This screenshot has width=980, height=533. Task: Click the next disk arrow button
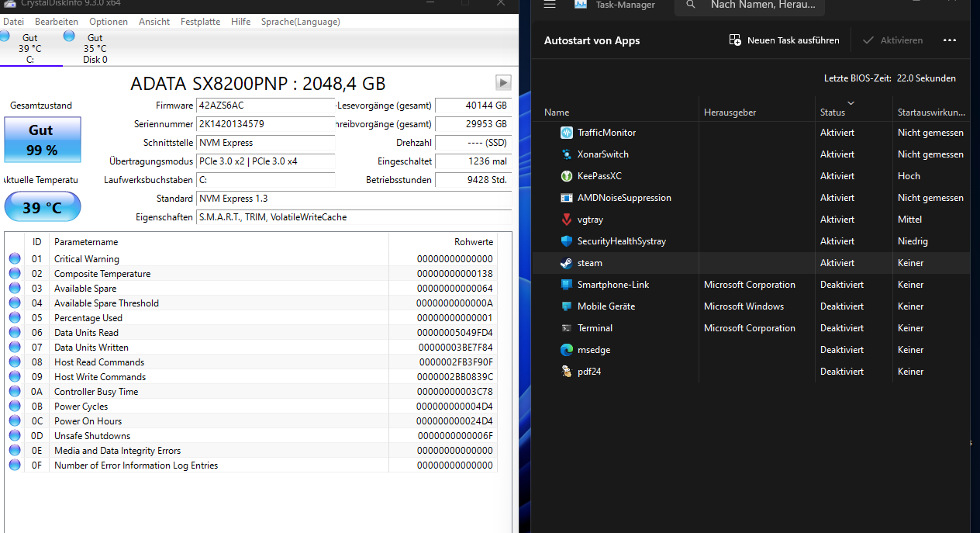pos(503,82)
